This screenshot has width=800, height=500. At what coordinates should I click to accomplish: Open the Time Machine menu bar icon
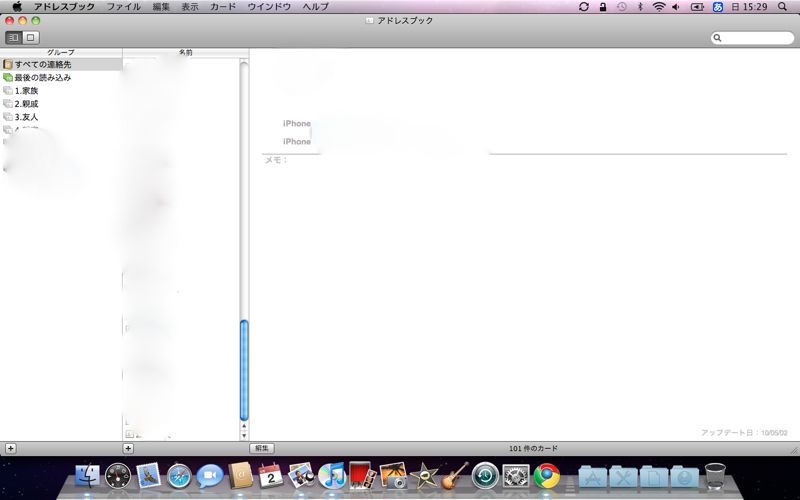tap(621, 7)
